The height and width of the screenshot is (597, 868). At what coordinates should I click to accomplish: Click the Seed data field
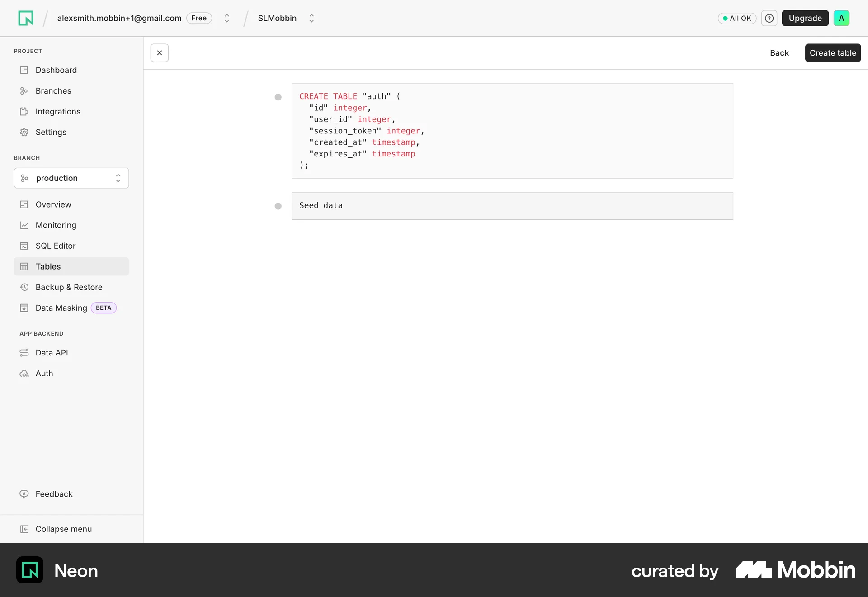[512, 206]
